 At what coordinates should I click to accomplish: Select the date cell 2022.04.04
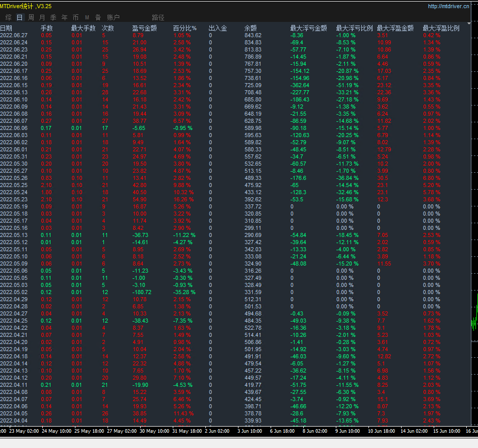[x=14, y=420]
